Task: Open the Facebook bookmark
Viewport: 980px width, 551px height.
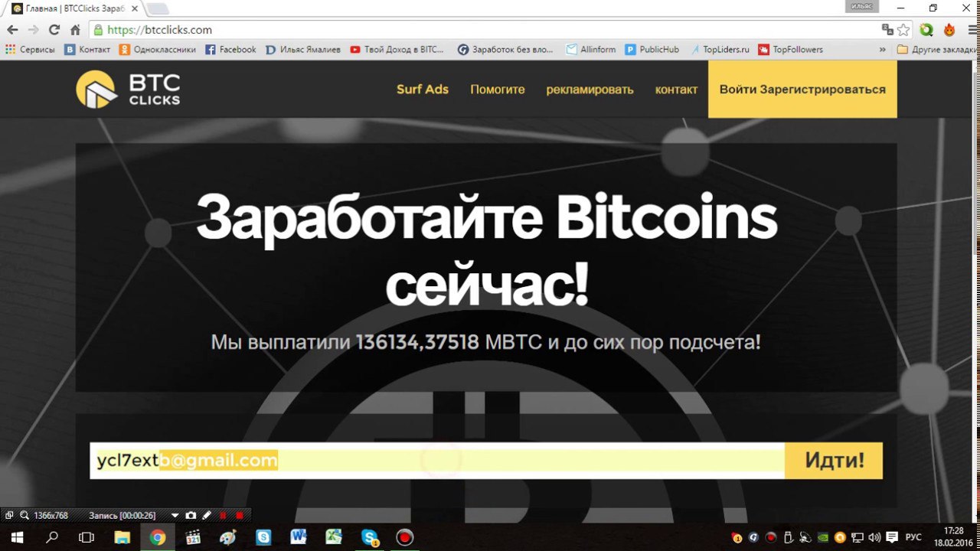Action: click(x=230, y=50)
